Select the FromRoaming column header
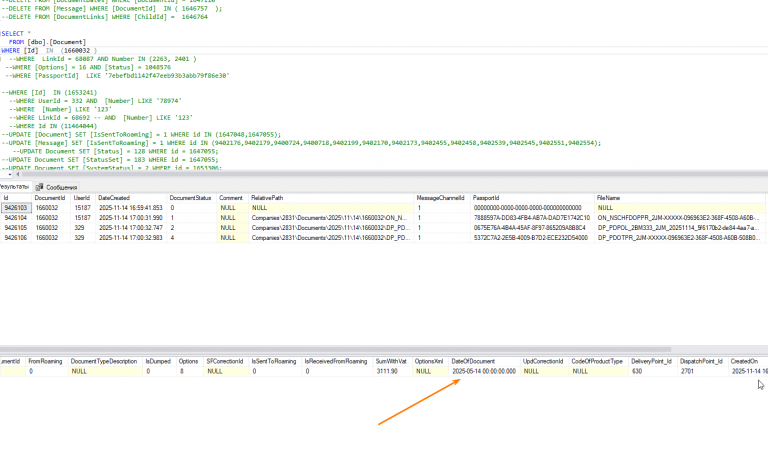The image size is (768, 460). (47, 362)
